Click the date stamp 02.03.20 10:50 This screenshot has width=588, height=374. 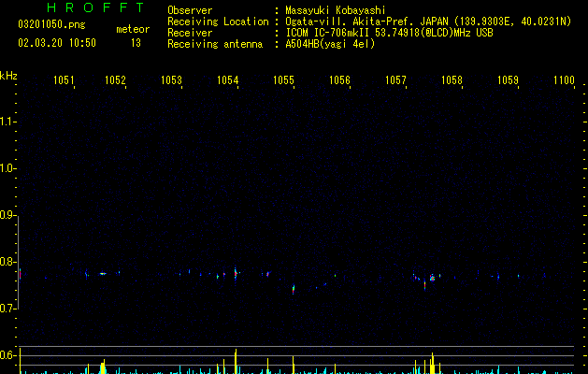[57, 43]
